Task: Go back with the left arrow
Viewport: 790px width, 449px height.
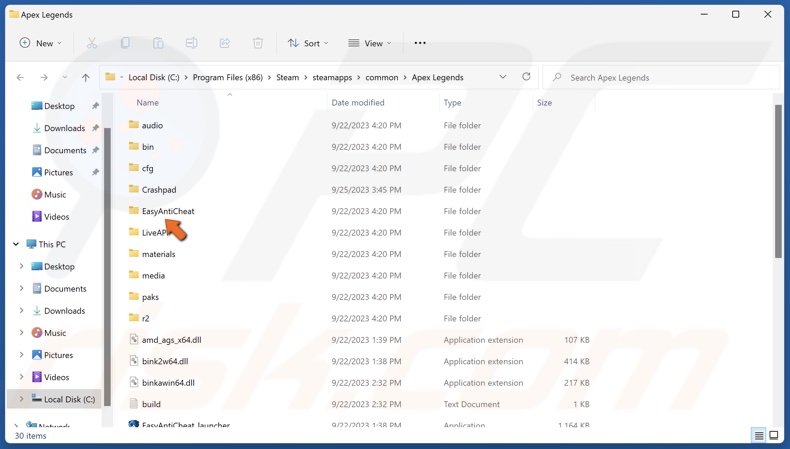Action: click(20, 78)
